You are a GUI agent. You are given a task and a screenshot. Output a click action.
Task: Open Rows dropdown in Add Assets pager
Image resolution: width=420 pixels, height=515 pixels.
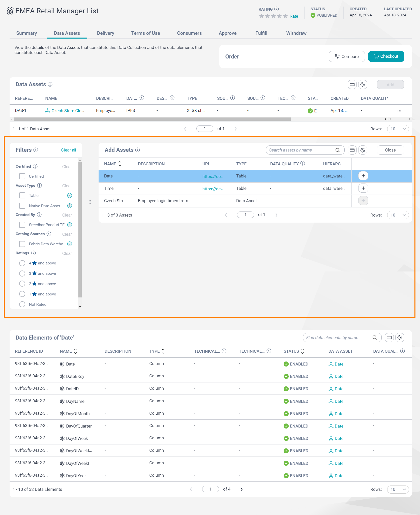coord(398,215)
